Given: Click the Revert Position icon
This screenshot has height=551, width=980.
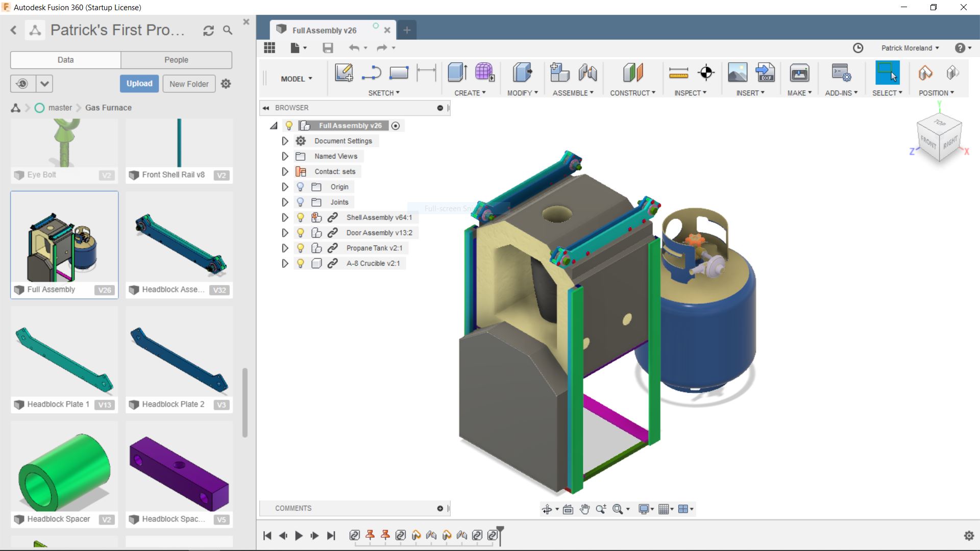Looking at the screenshot, I should coord(952,72).
